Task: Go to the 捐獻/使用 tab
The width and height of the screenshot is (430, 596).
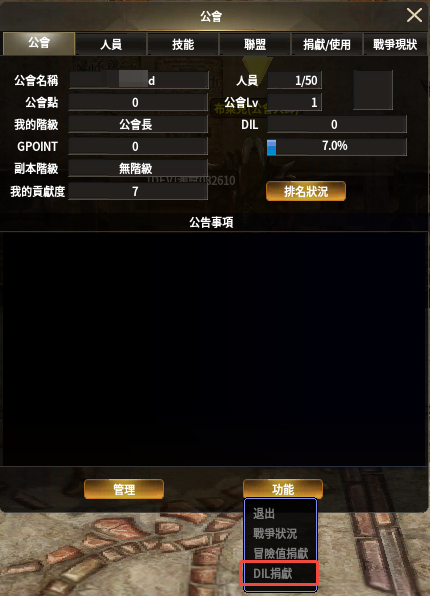Action: 327,44
